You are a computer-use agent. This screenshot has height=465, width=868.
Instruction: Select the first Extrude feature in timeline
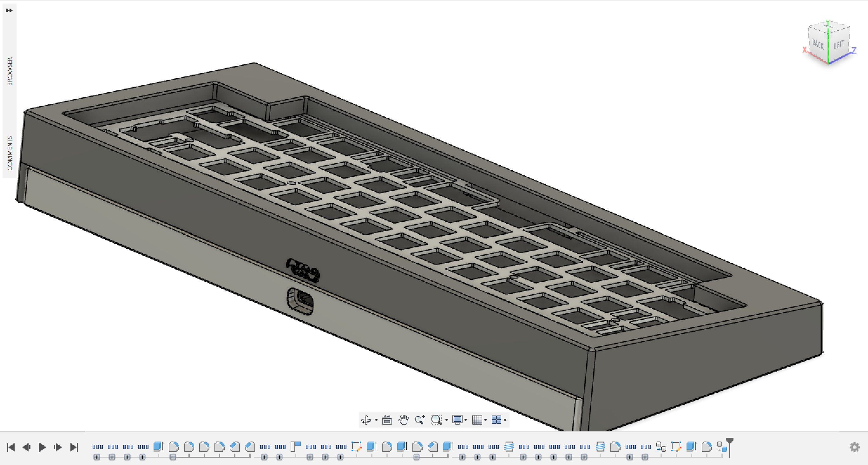click(x=158, y=447)
